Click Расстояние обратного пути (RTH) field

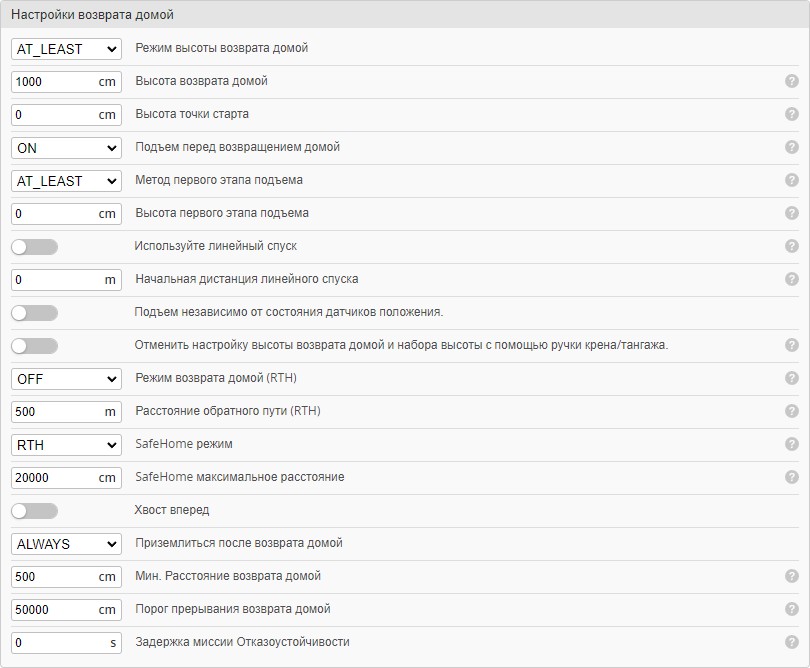tap(54, 411)
